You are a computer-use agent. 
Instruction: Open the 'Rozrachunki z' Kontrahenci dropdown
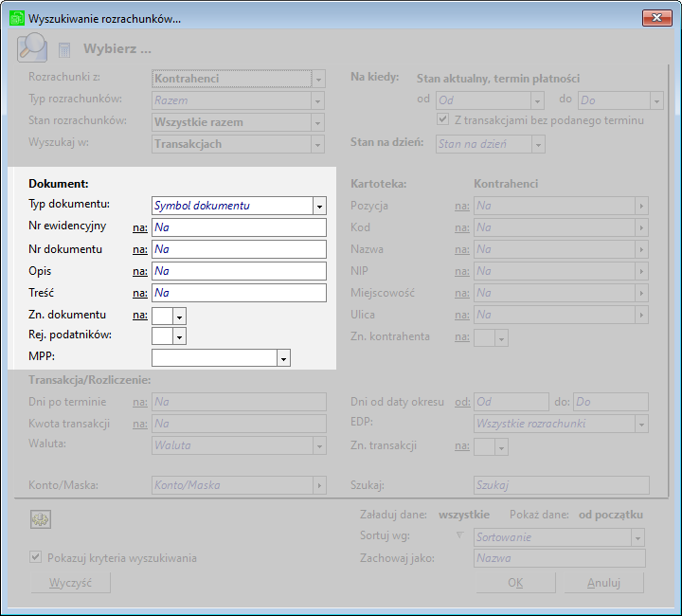pos(318,80)
